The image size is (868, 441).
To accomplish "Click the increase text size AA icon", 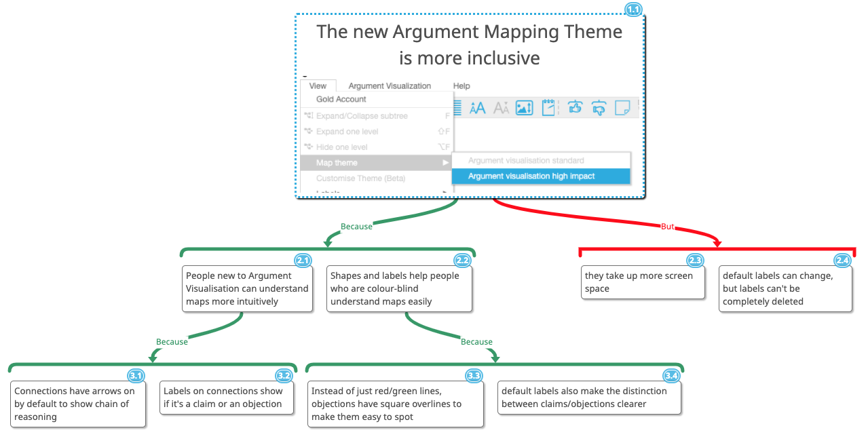I will [478, 107].
